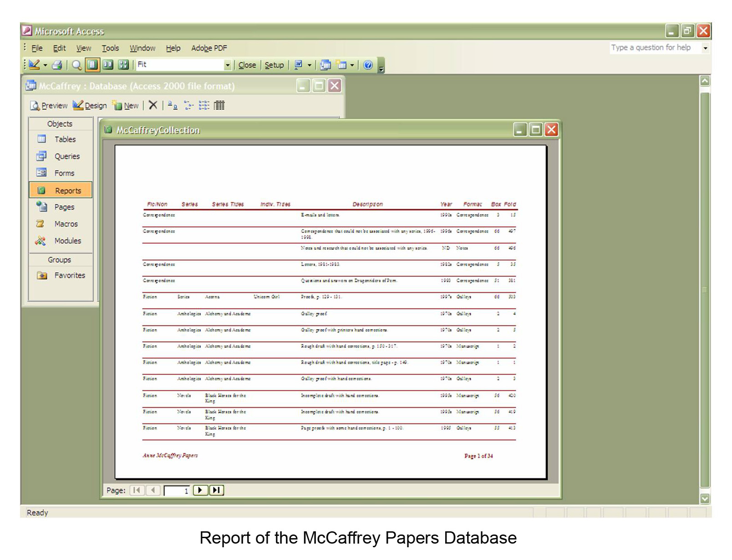Screen dimensions: 732x560
Task: Go to first page of report
Action: [x=137, y=490]
